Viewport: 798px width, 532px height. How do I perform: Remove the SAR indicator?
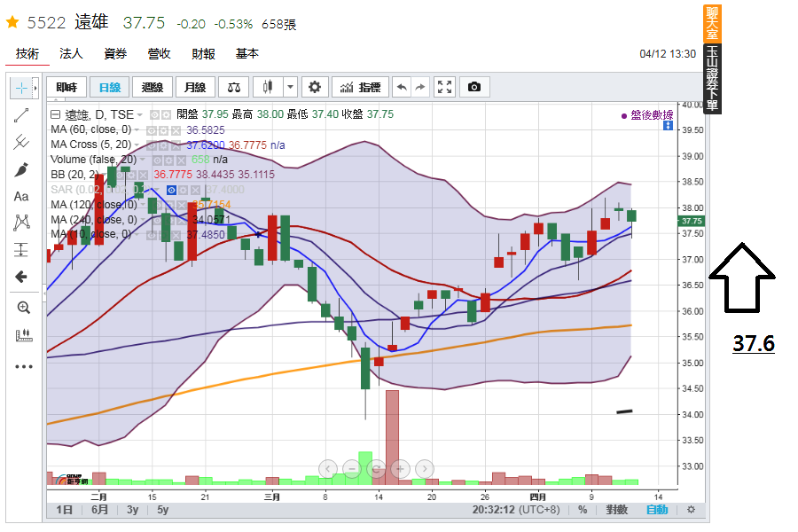pos(195,190)
